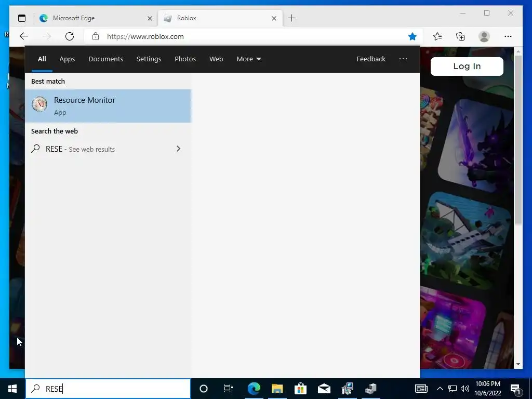The height and width of the screenshot is (399, 532).
Task: Open the Feedback link in search panel
Action: (371, 59)
